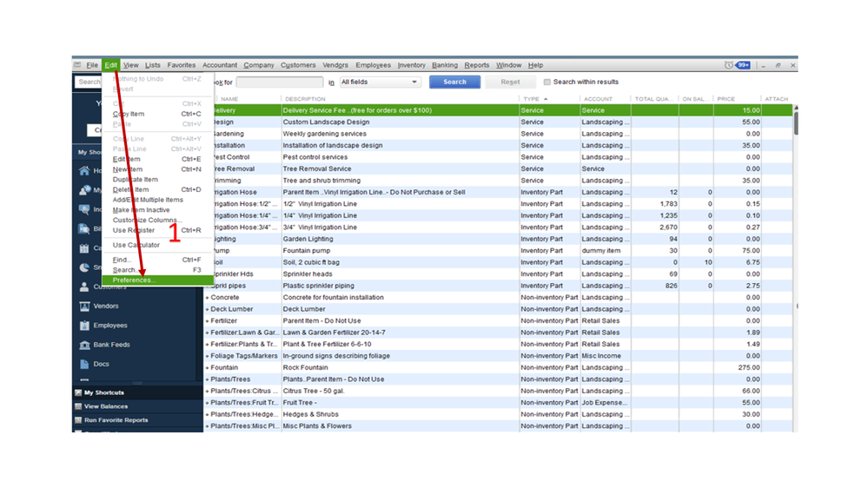Viewport: 868px width, 488px height.
Task: Click the Look for text field
Action: [x=280, y=82]
